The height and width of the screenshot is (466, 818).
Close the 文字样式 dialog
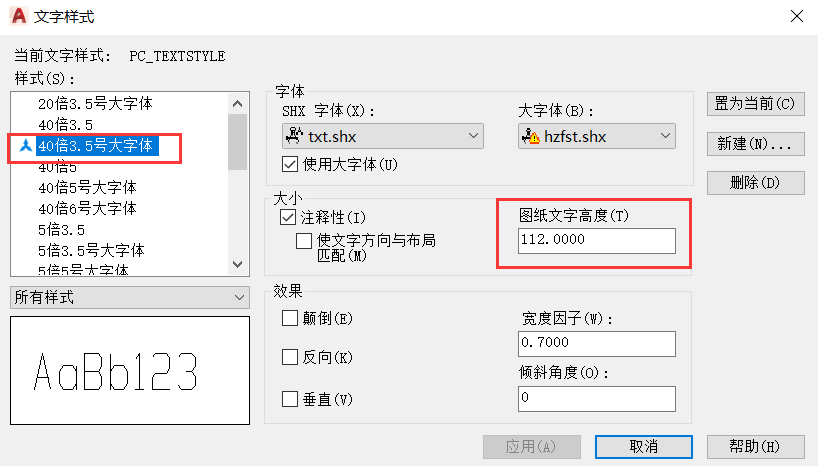pos(796,15)
